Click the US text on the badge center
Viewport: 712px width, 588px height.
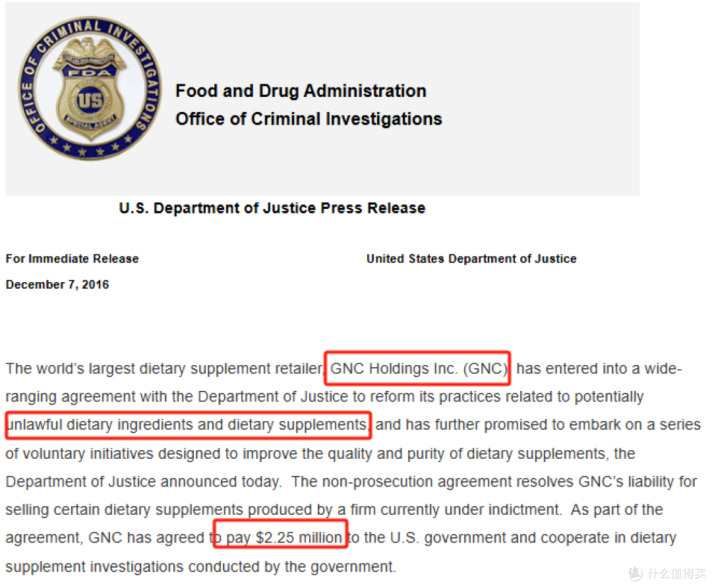point(90,100)
